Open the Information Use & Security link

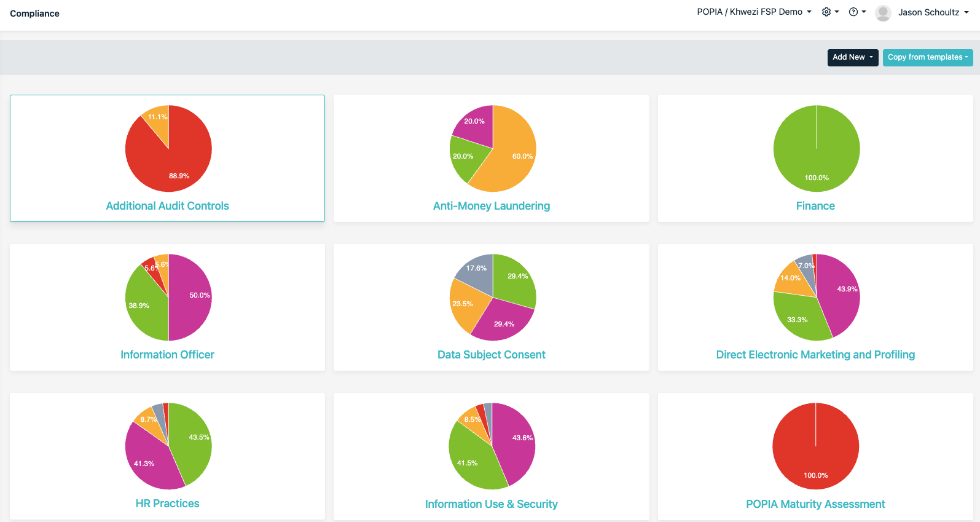[492, 504]
